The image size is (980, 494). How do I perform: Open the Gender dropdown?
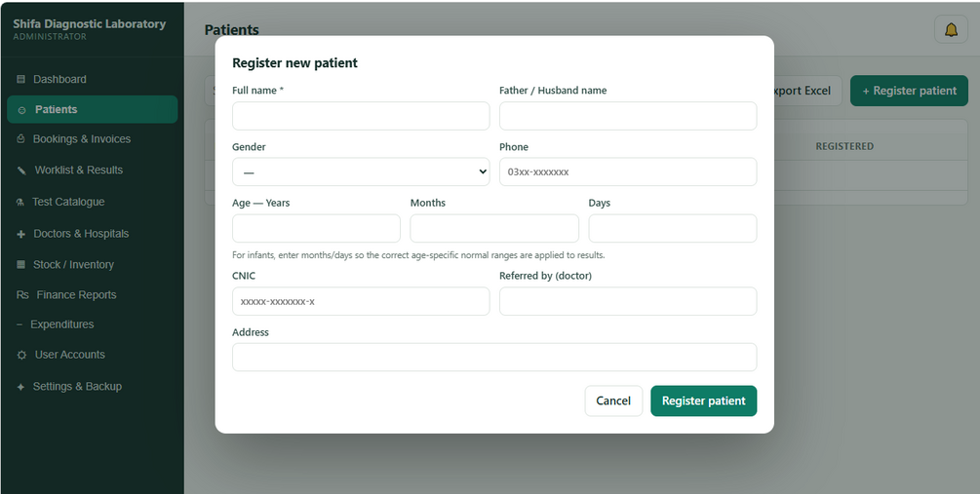click(x=361, y=171)
